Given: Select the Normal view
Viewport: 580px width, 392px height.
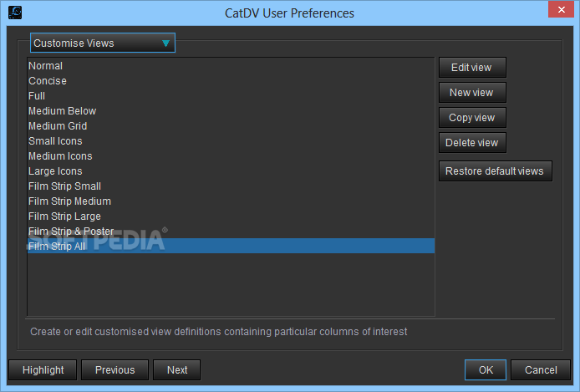Looking at the screenshot, I should (231, 66).
